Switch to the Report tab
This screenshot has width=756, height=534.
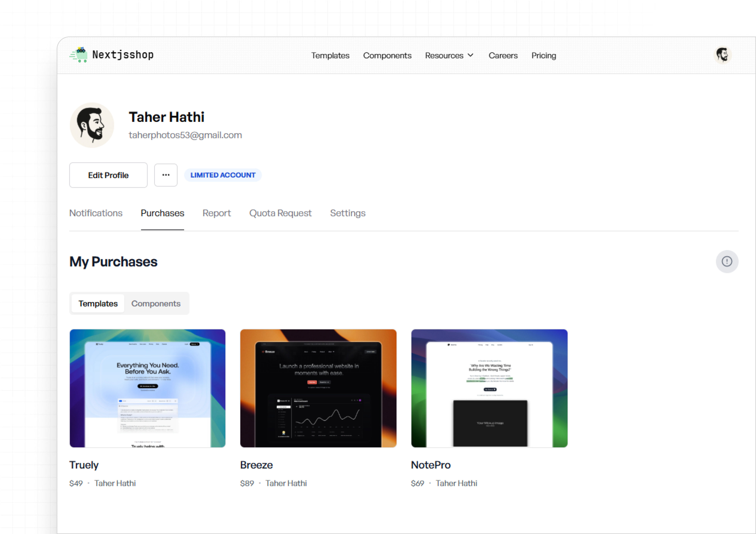coord(216,213)
